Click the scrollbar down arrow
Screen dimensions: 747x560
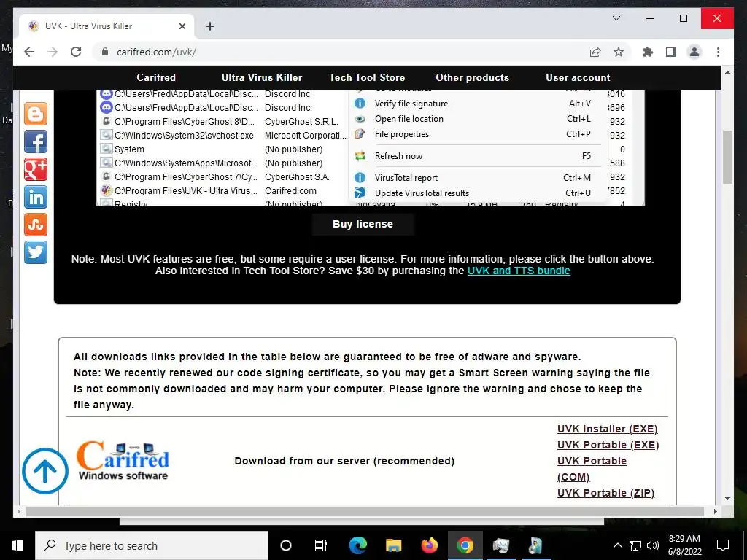(x=727, y=499)
